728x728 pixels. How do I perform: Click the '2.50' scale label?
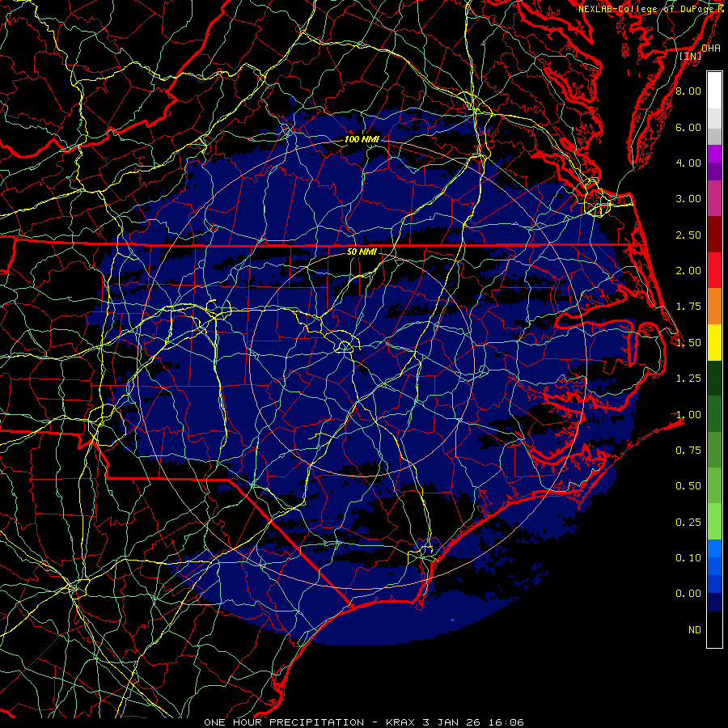(x=688, y=235)
